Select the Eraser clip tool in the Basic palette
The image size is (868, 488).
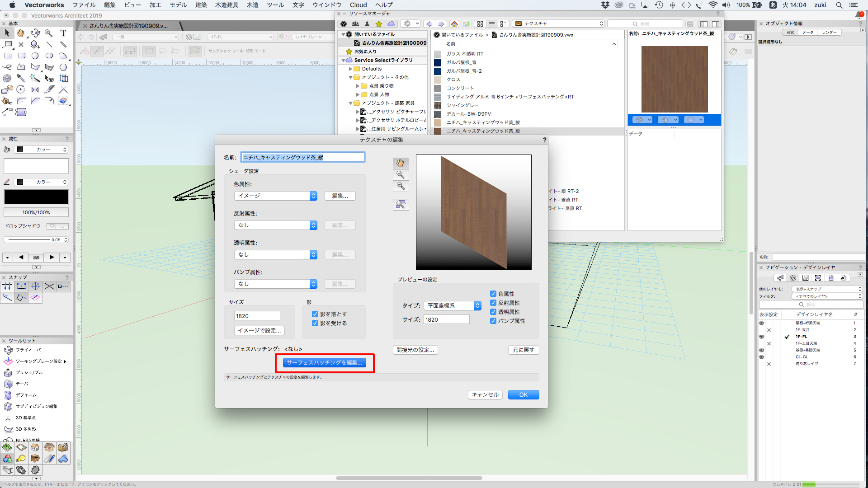[x=63, y=101]
